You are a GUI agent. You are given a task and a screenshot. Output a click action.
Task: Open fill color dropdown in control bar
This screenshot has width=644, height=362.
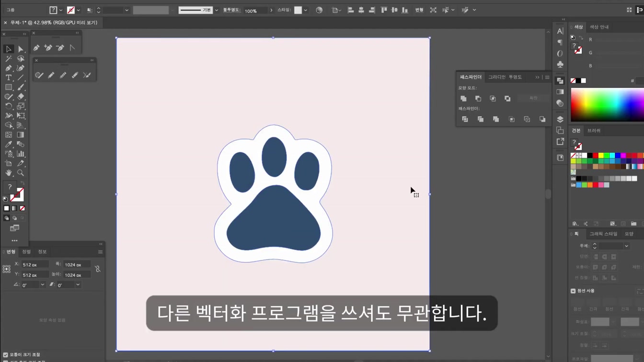point(61,10)
